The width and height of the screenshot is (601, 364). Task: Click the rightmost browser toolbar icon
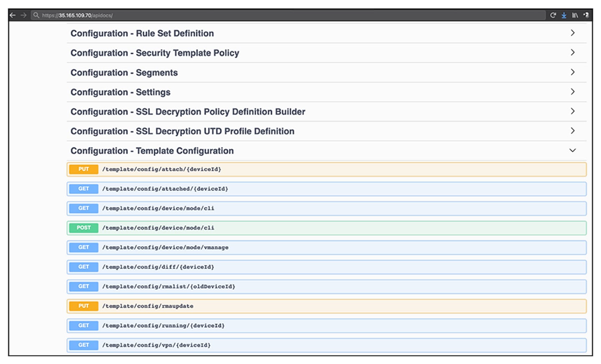tap(586, 15)
